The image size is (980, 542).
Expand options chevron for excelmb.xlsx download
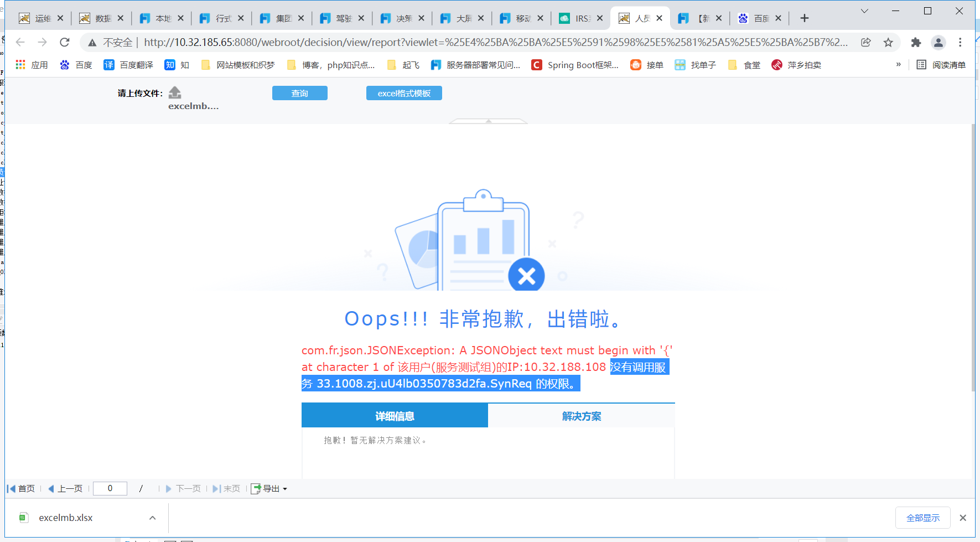point(153,518)
